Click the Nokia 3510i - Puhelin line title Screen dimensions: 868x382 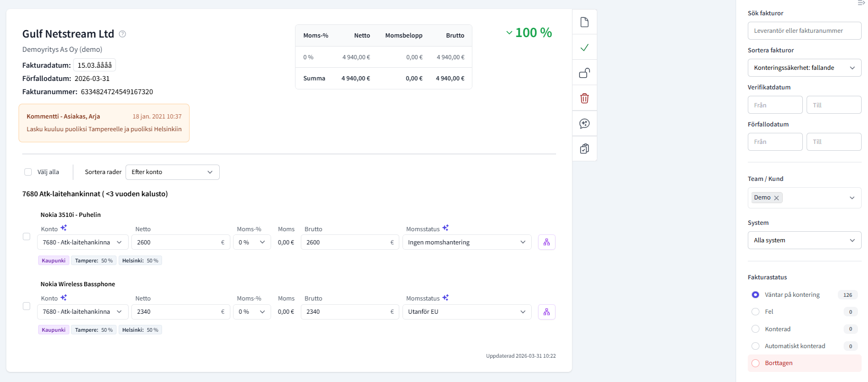(70, 215)
